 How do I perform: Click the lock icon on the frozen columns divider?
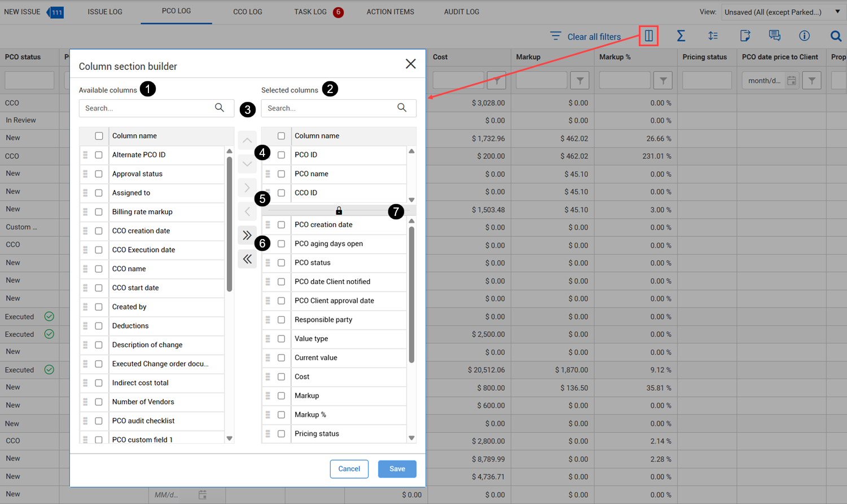tap(339, 211)
